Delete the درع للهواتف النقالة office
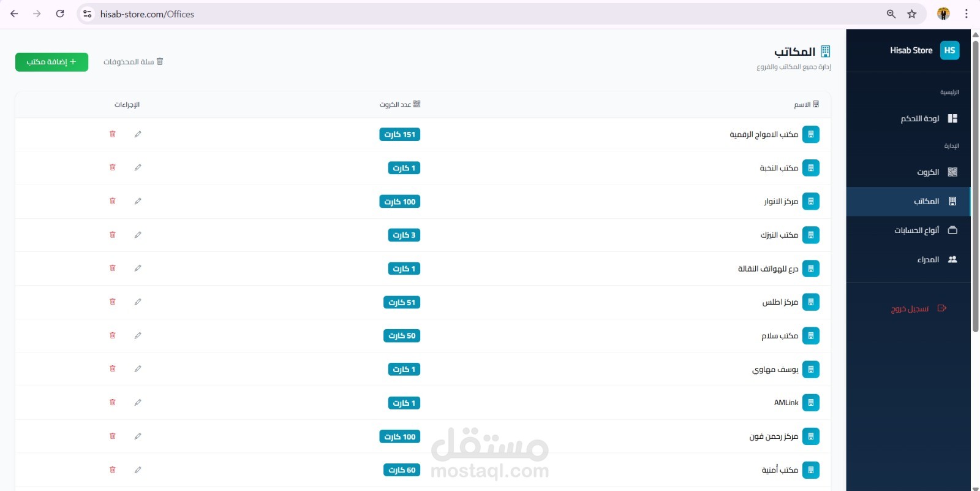The width and height of the screenshot is (980, 491). point(113,268)
